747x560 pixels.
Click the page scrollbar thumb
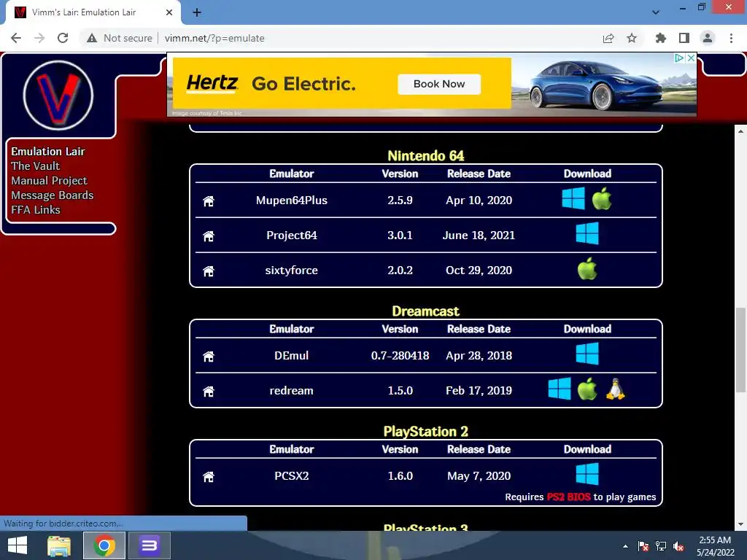(x=740, y=349)
